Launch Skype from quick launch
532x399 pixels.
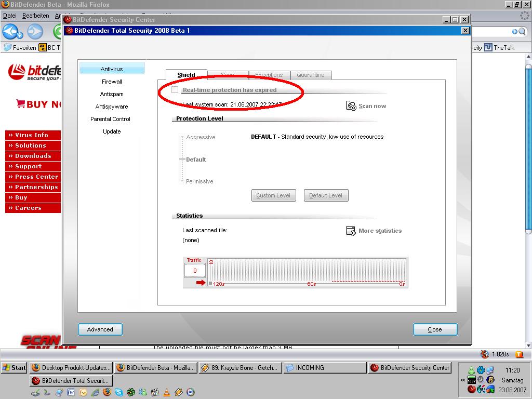[119, 393]
